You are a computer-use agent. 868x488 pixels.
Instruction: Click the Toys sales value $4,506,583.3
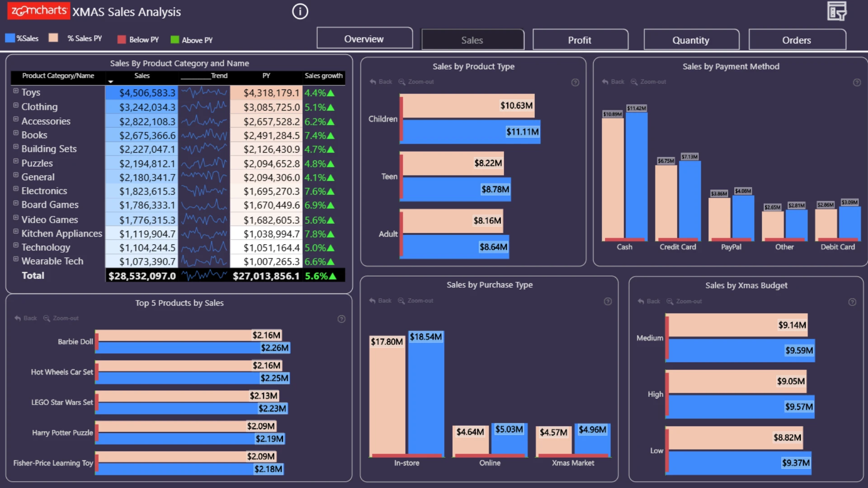142,93
